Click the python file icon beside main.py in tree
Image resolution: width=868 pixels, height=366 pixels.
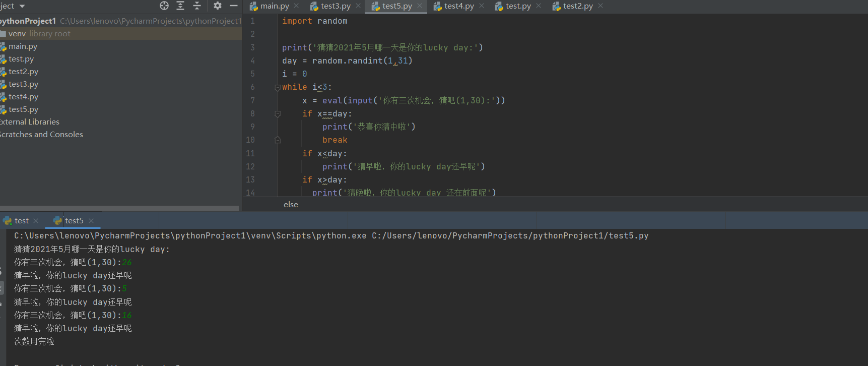pos(3,46)
